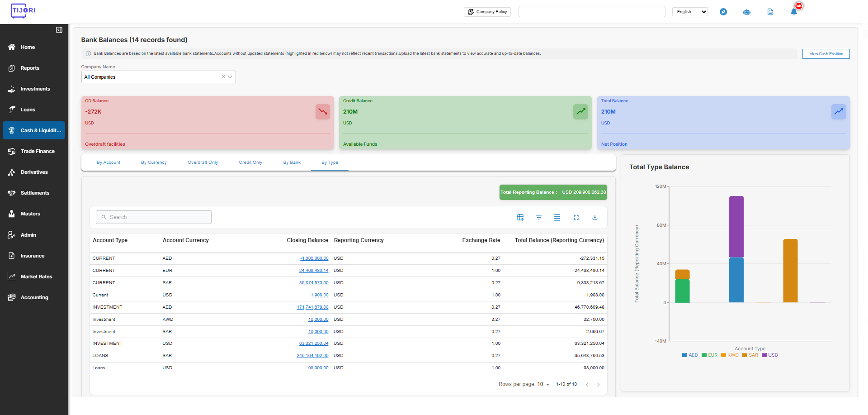Toggle AED legend swatch in chart
This screenshot has height=415, width=868.
click(684, 355)
